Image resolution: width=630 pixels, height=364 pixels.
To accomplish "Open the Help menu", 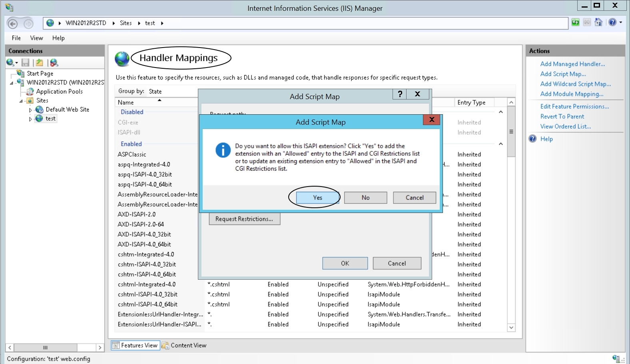I will tap(58, 38).
